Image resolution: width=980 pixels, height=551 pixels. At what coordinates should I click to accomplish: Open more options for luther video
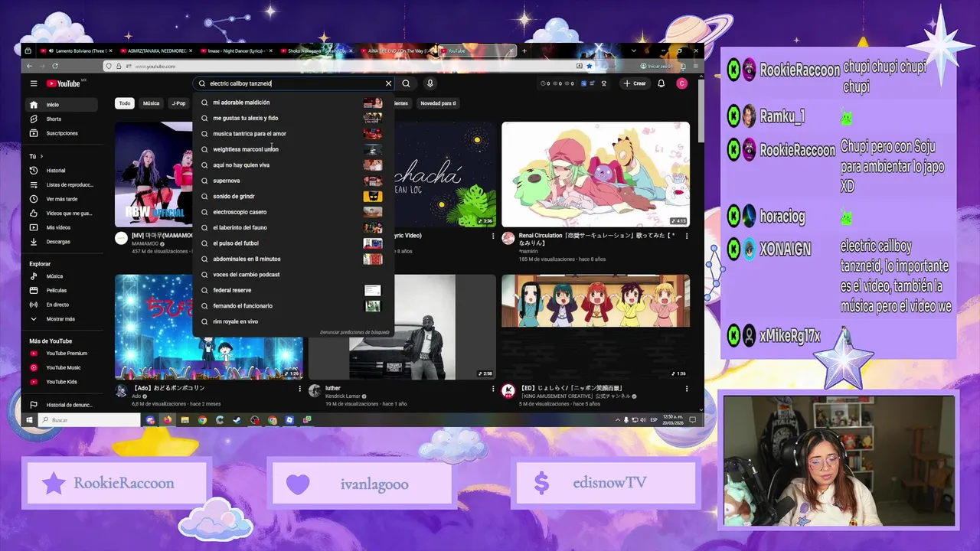pos(493,389)
